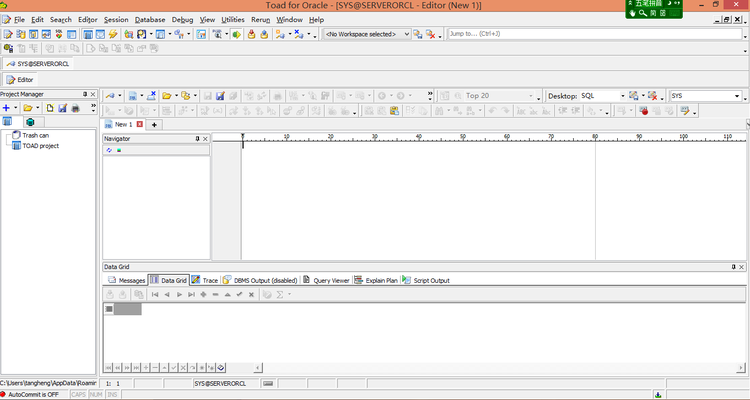Click the plus button to add editor tab
750x400 pixels.
coord(155,124)
